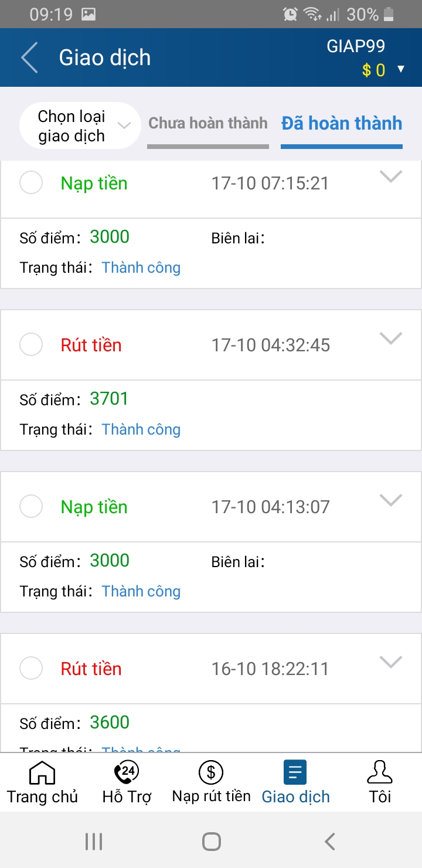This screenshot has height=868, width=422.
Task: Select radio for Nạp tiền 17-10 07:15:21
Action: pyautogui.click(x=31, y=182)
